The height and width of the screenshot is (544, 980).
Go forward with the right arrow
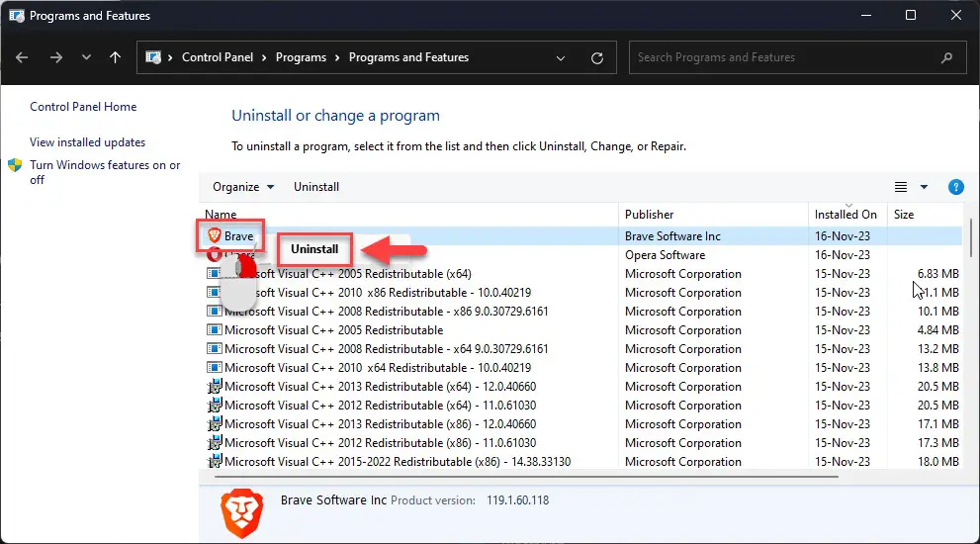[56, 57]
